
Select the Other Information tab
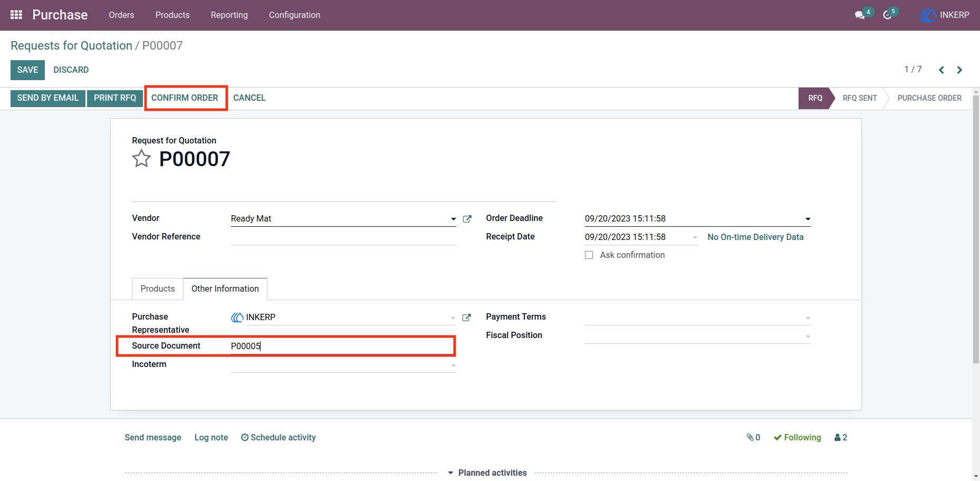225,288
